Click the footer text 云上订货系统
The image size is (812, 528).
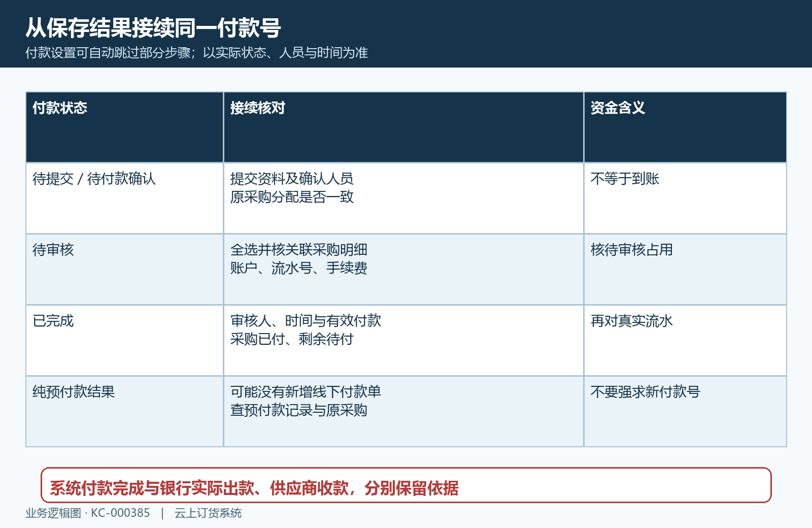pyautogui.click(x=208, y=513)
